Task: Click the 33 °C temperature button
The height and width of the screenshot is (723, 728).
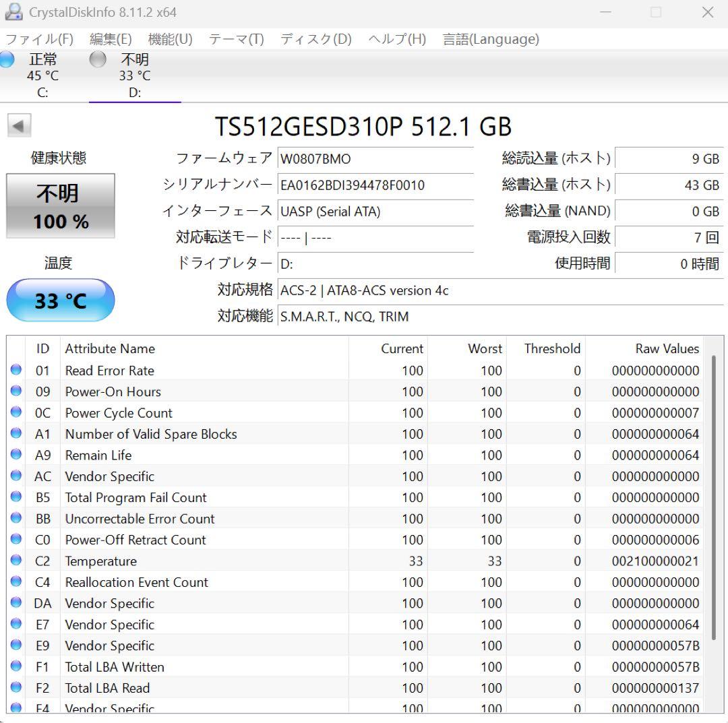Action: point(61,301)
